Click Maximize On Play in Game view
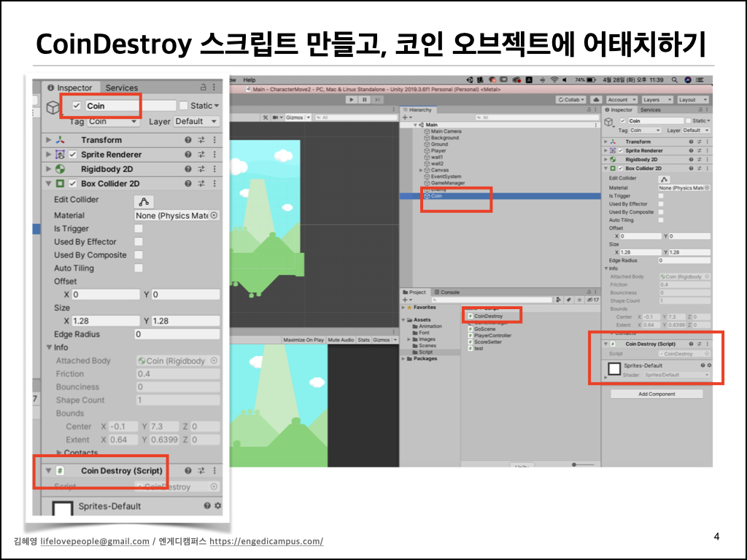 [x=303, y=340]
